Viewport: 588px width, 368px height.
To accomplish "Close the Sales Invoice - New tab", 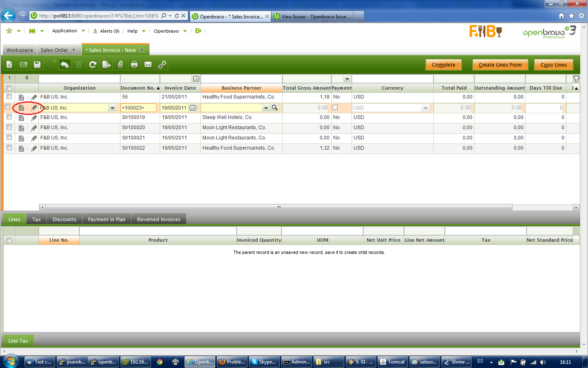I will point(142,50).
